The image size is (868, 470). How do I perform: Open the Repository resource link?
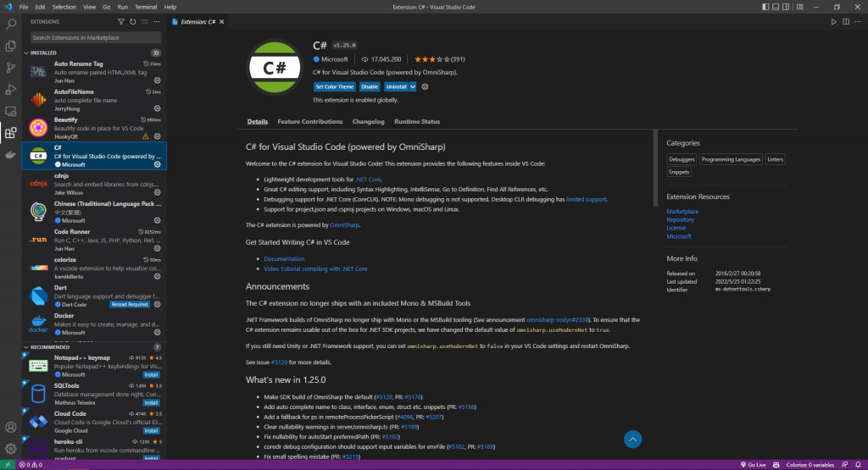[x=681, y=219]
